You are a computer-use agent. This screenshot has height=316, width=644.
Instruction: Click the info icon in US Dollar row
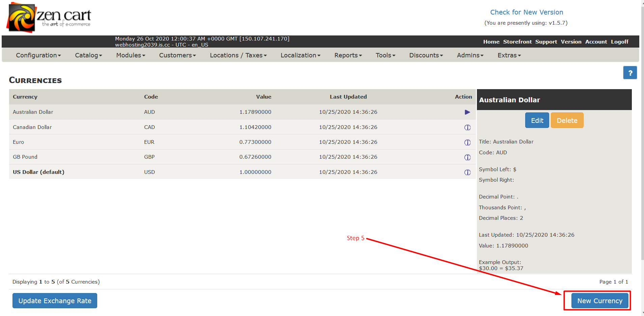point(467,172)
